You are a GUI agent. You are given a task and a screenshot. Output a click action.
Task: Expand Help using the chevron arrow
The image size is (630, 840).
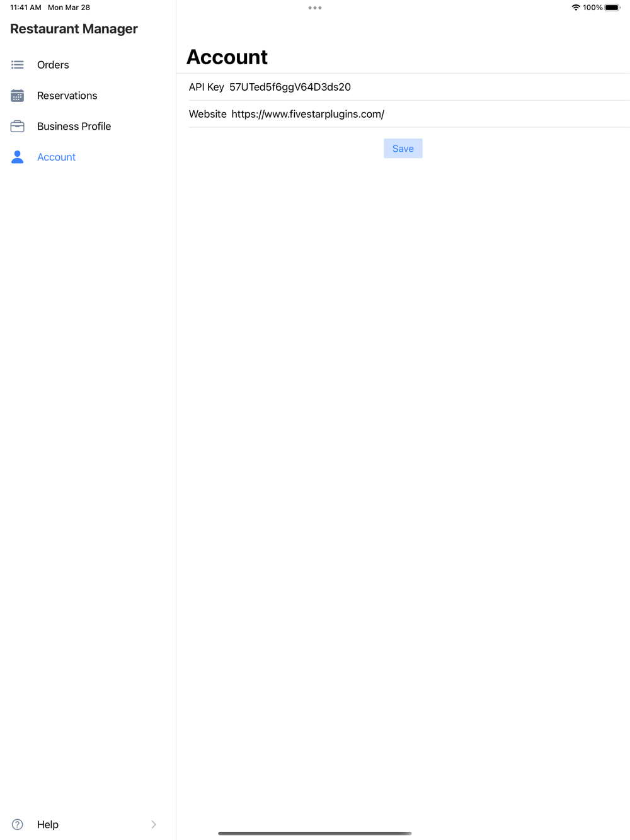[x=154, y=824]
